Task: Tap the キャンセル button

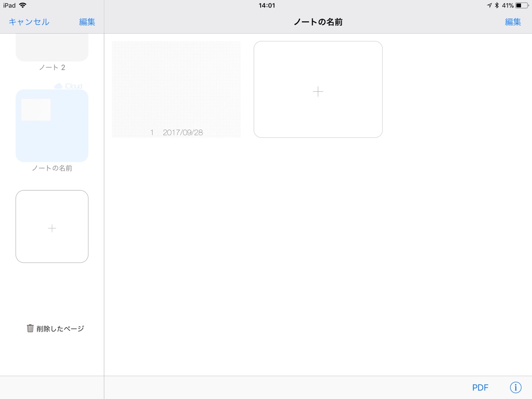Action: 29,22
